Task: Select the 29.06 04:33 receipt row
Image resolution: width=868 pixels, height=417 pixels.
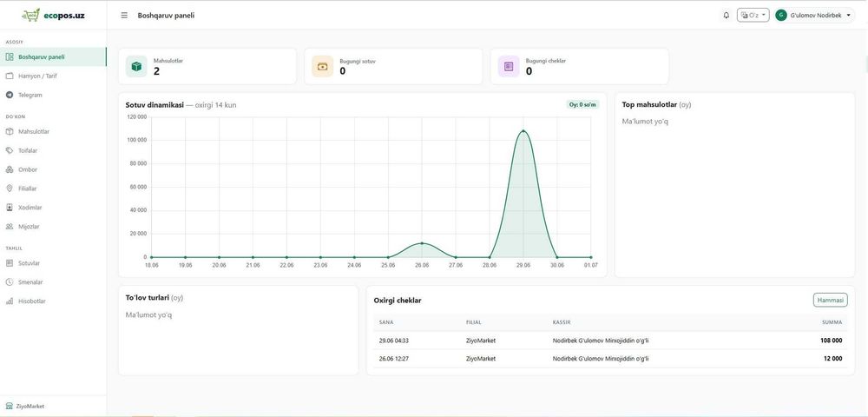Action: coord(610,341)
